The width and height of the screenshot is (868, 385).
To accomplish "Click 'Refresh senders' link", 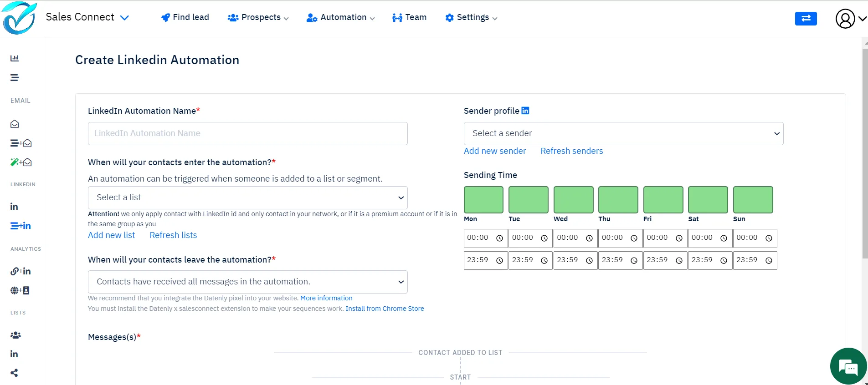I will 572,151.
